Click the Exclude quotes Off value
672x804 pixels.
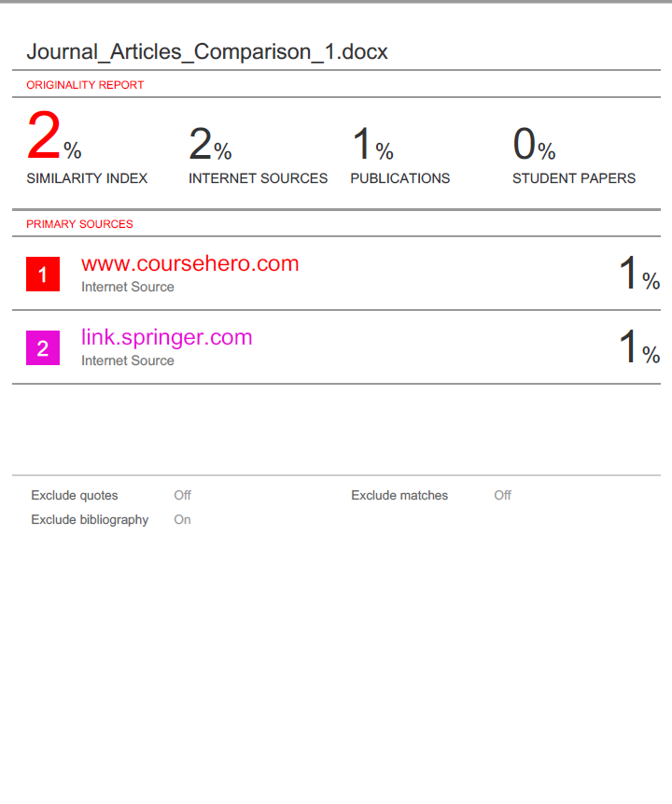pos(182,496)
